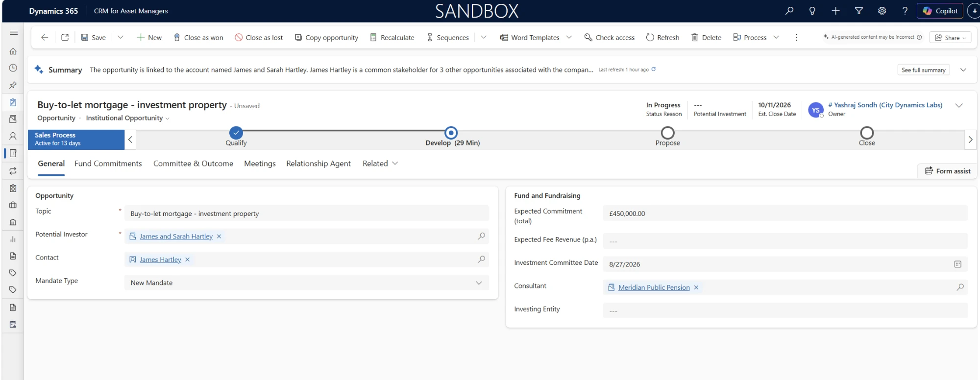The height and width of the screenshot is (380, 980).
Task: Click Check access
Action: (x=609, y=37)
